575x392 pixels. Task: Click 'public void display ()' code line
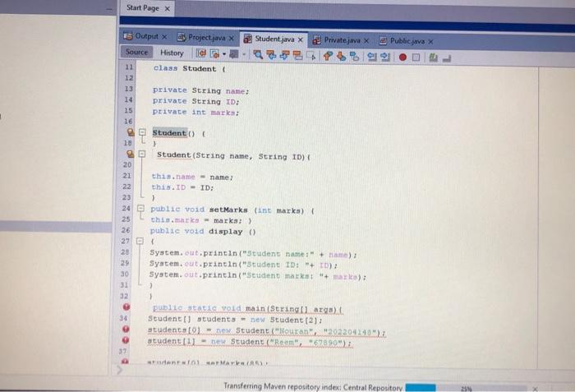coord(203,231)
